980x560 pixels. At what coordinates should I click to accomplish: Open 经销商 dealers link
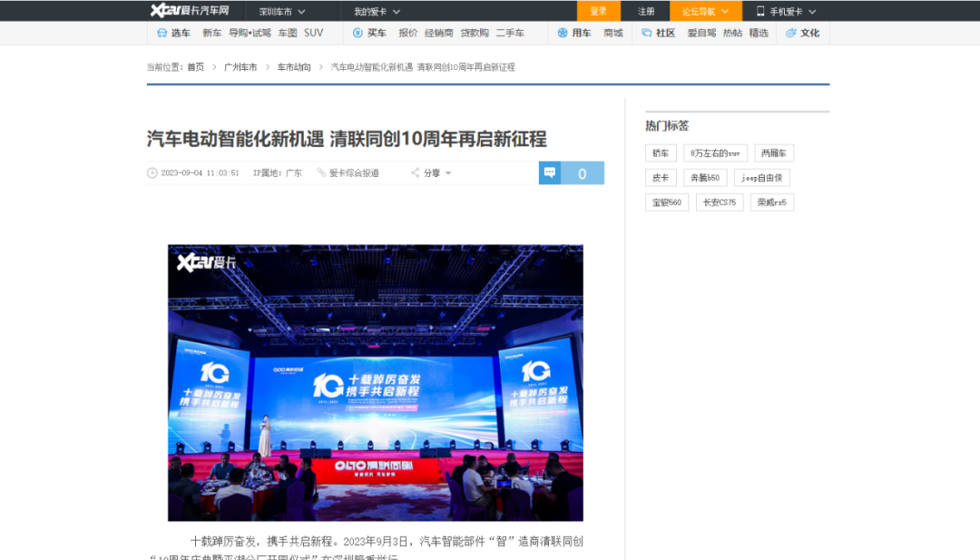[x=439, y=33]
